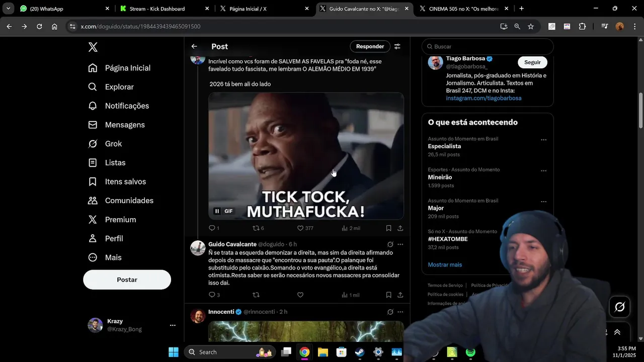Open new browser tab
644x362 pixels.
[521, 9]
